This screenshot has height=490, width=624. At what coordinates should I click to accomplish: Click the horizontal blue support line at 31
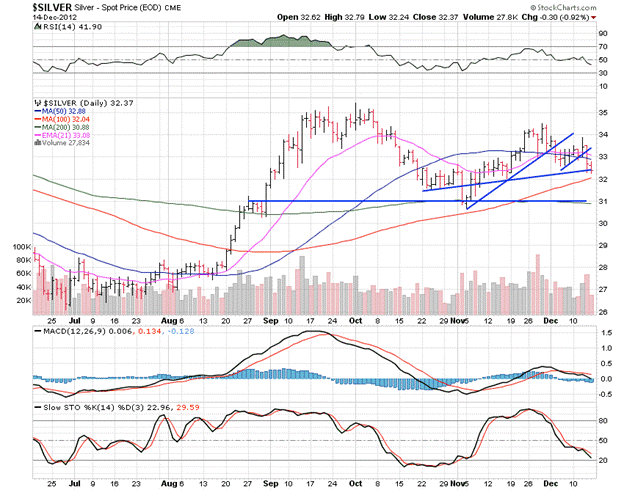[400, 201]
